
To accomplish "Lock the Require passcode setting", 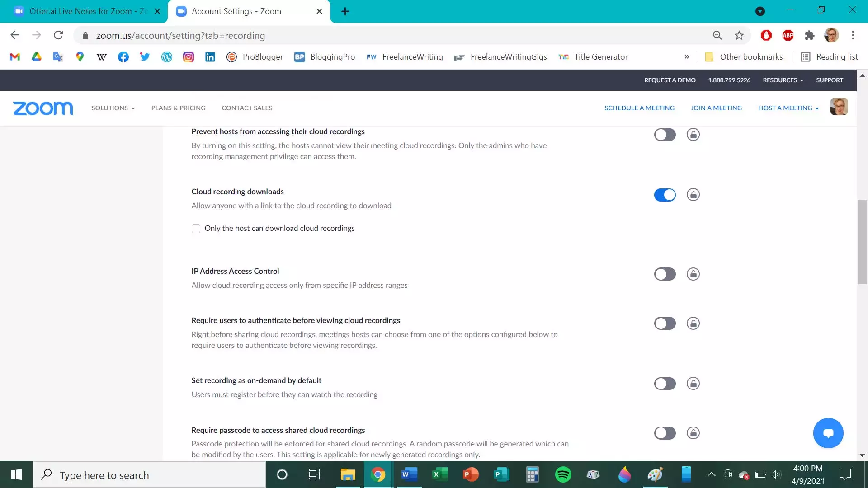I will 693,433.
